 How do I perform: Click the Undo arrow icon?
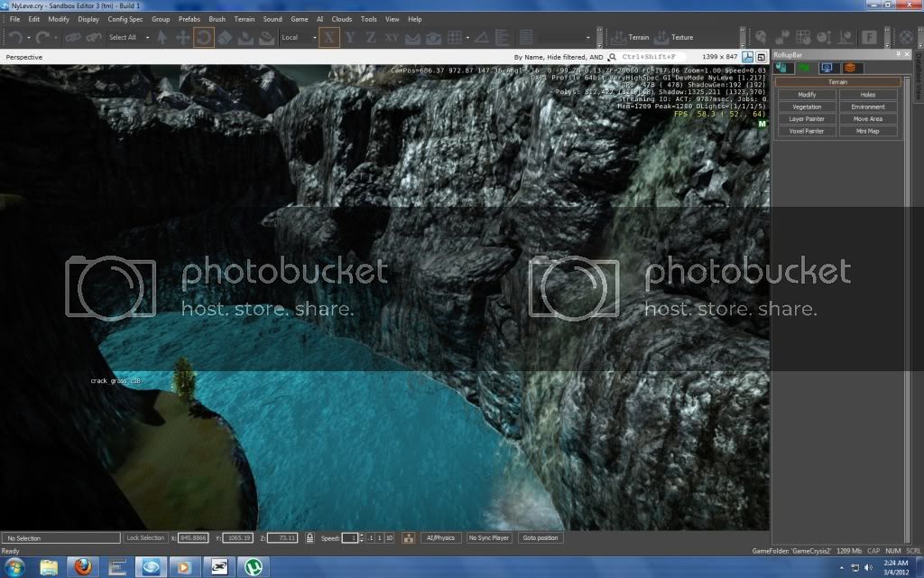click(15, 37)
